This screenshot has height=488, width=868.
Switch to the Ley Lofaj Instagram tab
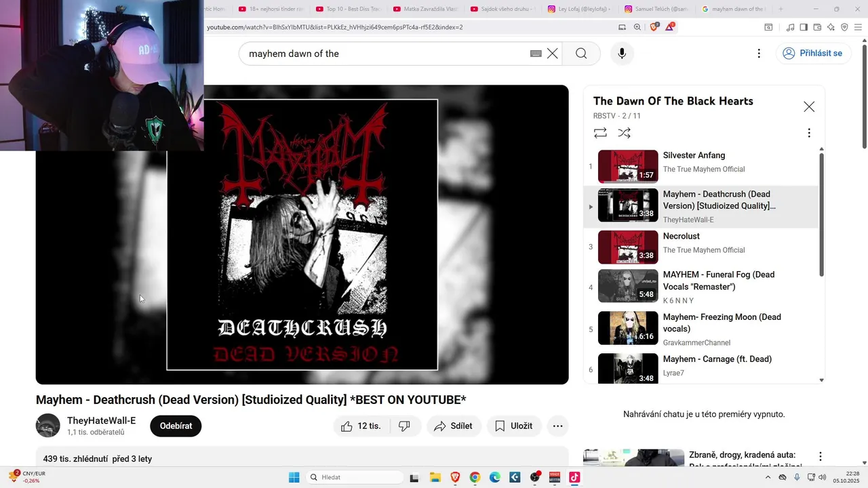[x=578, y=9]
